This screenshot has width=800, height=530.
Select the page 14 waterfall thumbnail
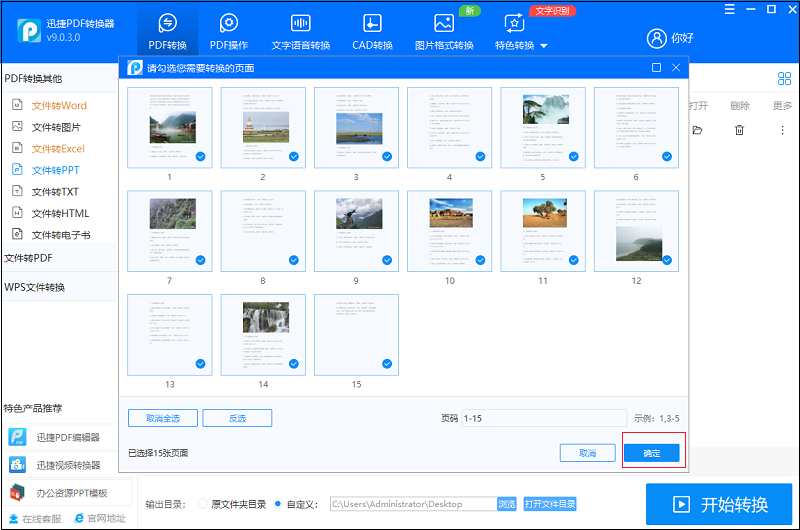pos(263,335)
